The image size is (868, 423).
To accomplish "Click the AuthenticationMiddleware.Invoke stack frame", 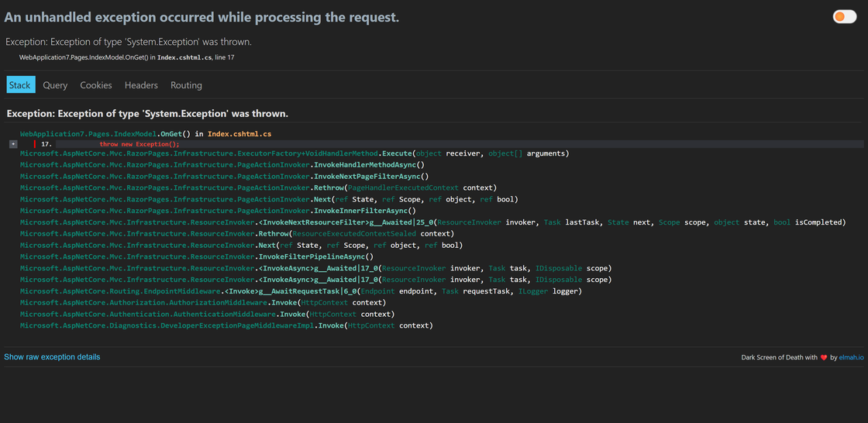I will (207, 314).
